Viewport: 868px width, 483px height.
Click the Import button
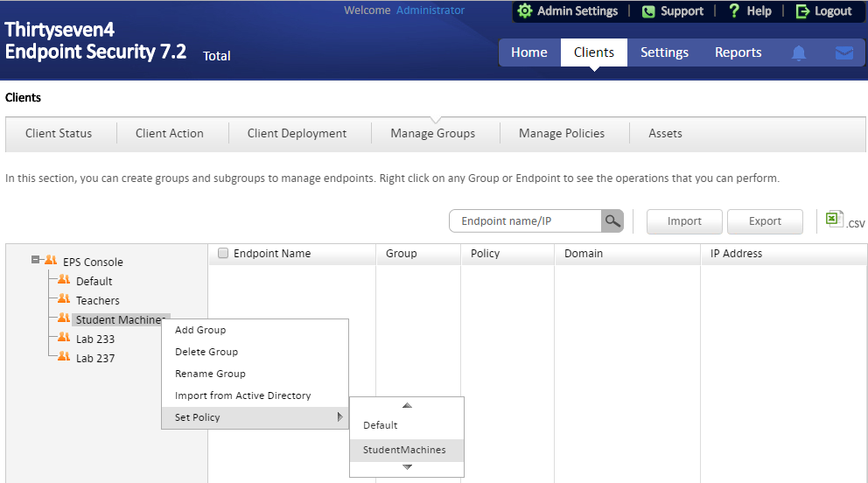point(684,221)
